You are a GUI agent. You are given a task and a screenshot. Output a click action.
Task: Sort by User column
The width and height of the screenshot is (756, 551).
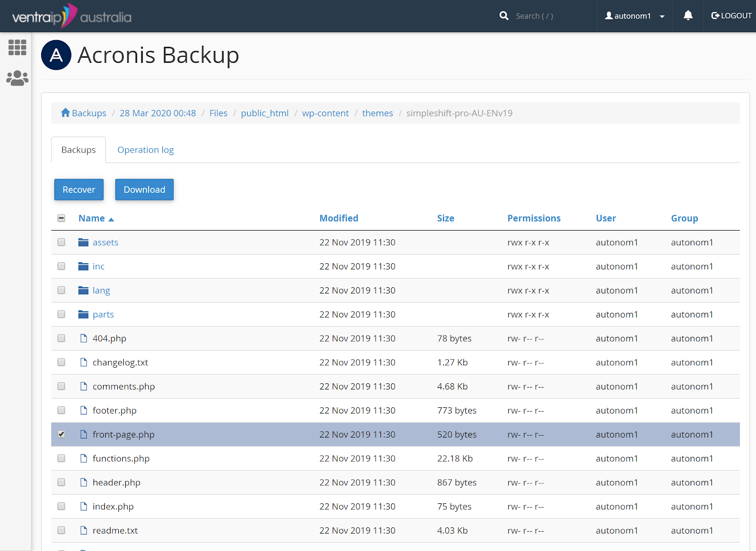pyautogui.click(x=606, y=218)
